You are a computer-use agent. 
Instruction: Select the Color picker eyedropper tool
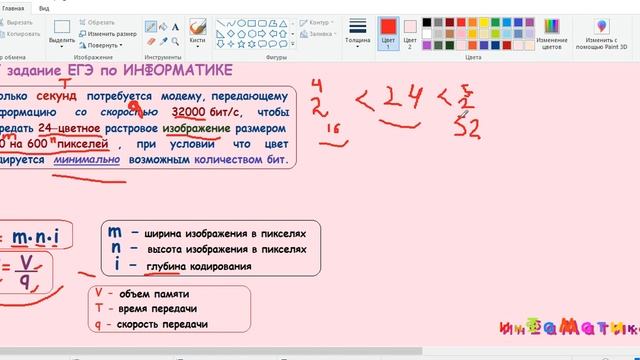[163, 41]
